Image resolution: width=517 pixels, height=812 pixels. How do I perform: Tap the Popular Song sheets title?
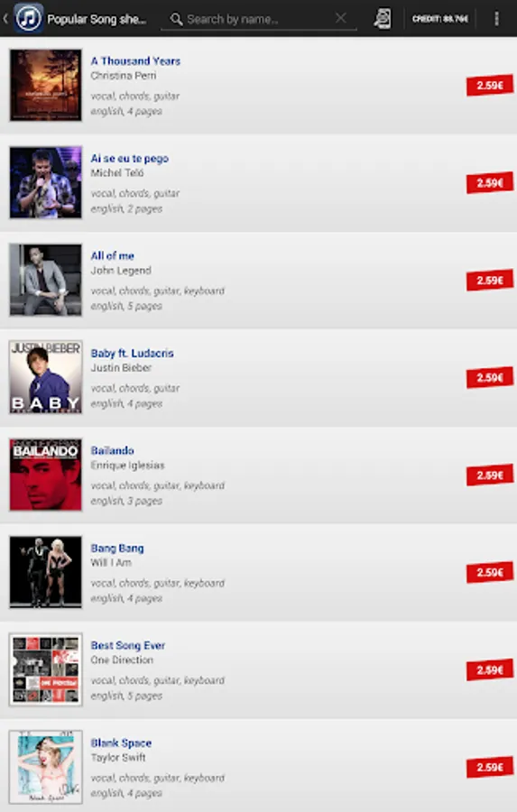97,19
